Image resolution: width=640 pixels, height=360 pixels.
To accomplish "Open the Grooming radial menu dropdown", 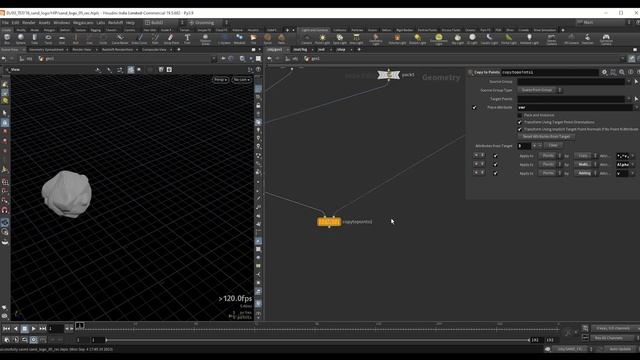I will 208,22.
